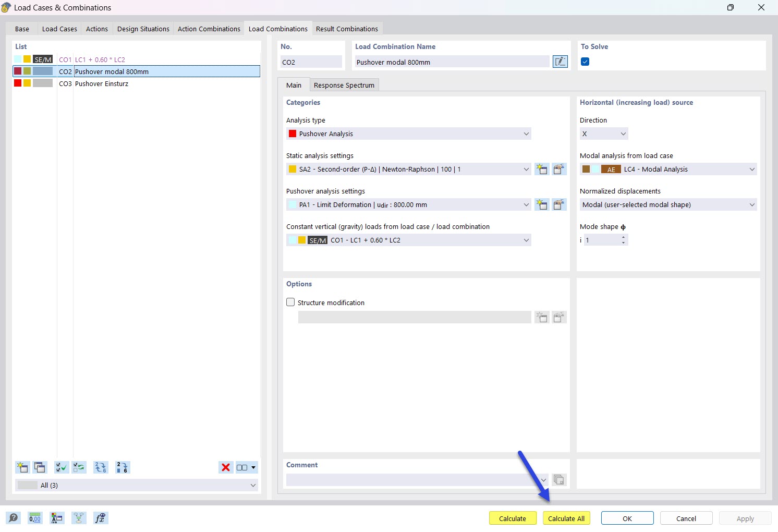Invert the calculation activation of combinations
Viewport: 778px width, 532px height.
[79, 467]
